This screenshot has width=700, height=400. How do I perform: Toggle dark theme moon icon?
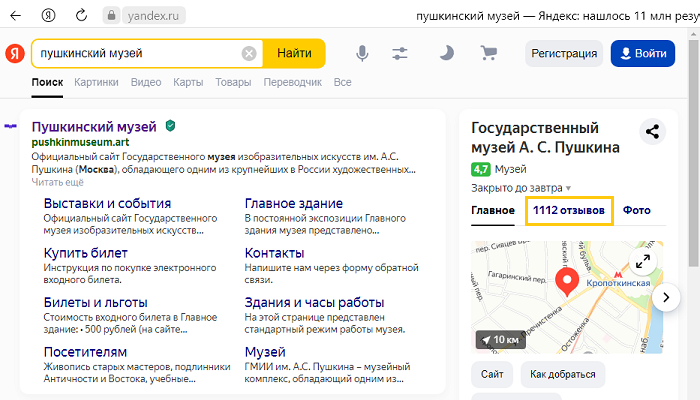click(x=446, y=53)
